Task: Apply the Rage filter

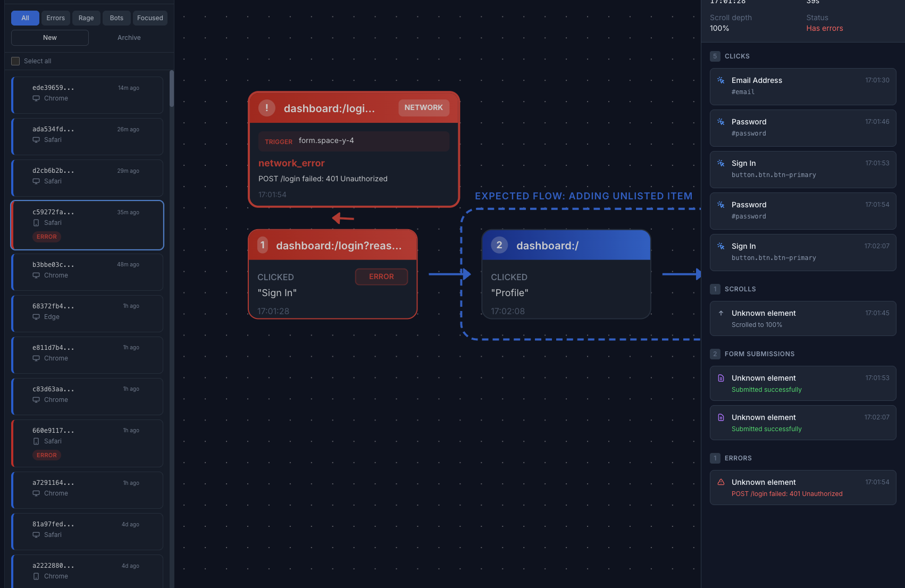Action: [86, 18]
